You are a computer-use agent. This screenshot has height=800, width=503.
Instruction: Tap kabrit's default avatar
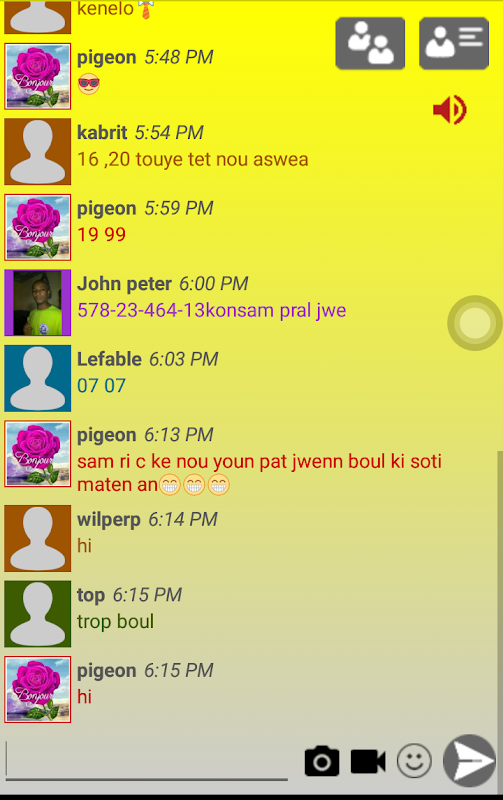[38, 152]
